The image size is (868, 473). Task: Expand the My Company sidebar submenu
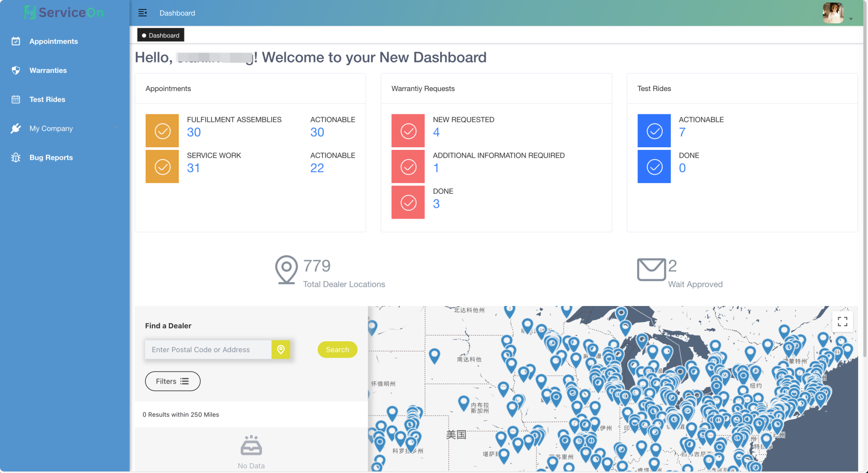pos(65,129)
